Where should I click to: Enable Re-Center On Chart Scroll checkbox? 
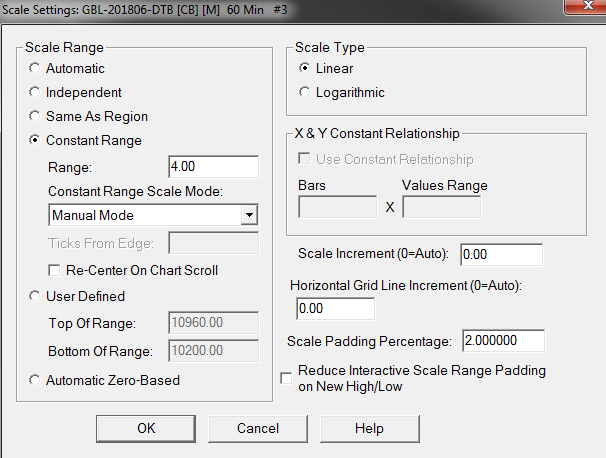(x=56, y=270)
